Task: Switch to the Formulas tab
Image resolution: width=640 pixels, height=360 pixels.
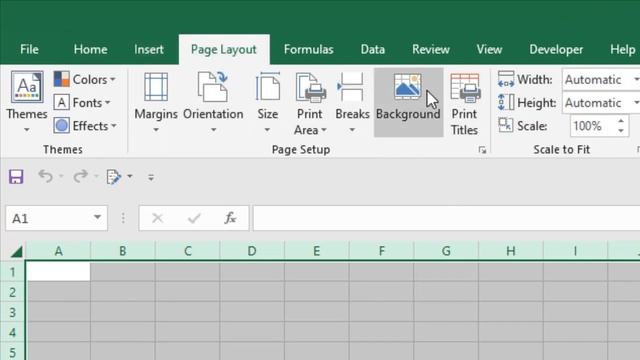Action: pyautogui.click(x=309, y=49)
